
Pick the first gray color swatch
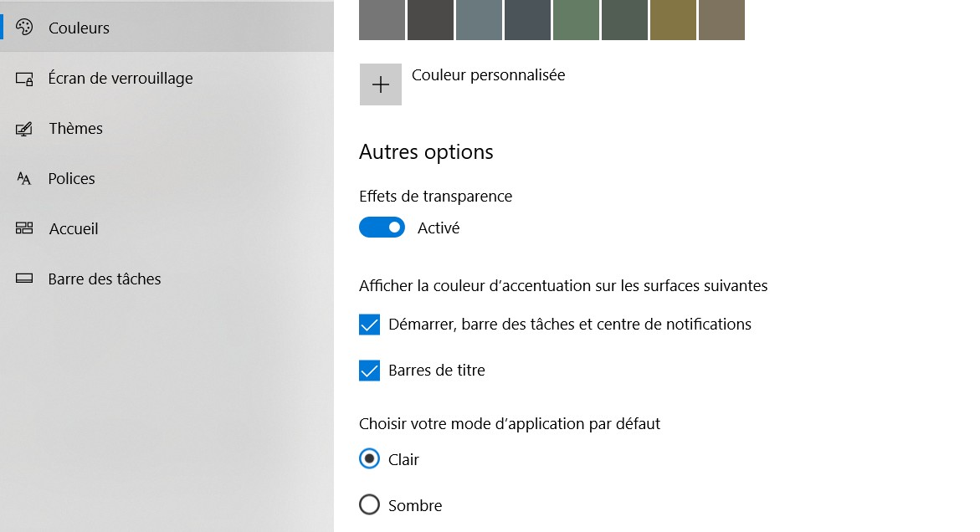coord(382,18)
